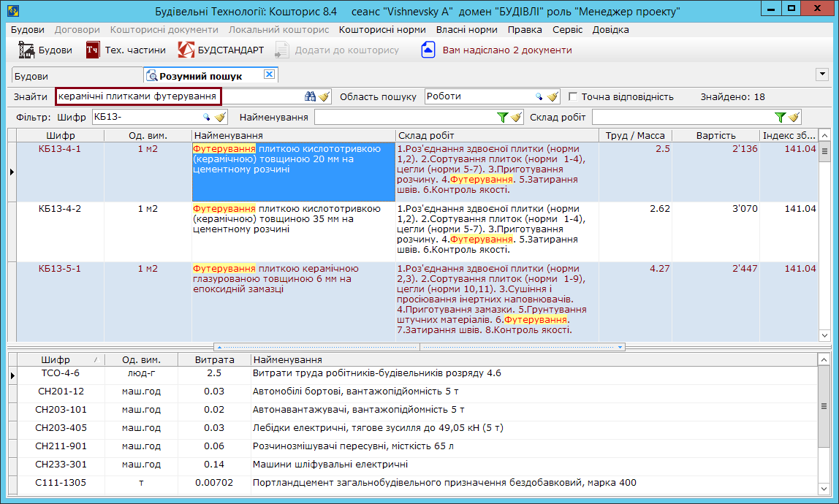Open БУДСТАНДАРТ from the toolbar
This screenshot has height=504, width=839.
pos(221,50)
